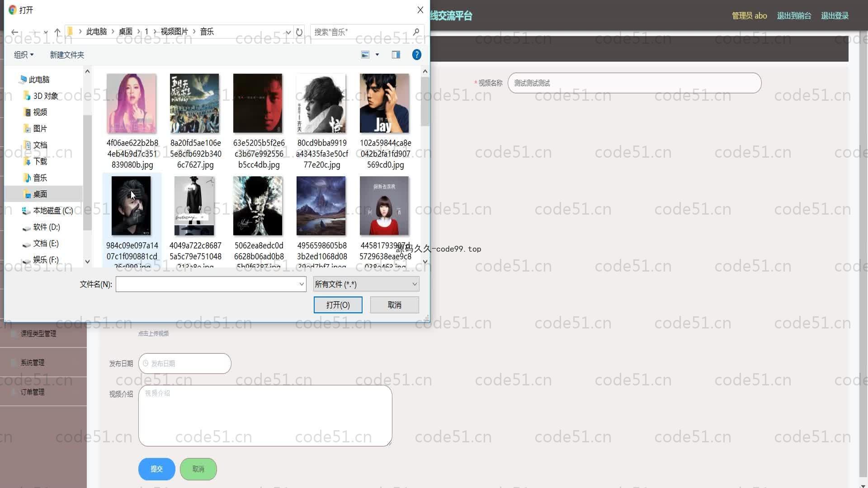Click 新建文件夹 in the toolbar
This screenshot has height=488, width=868.
67,55
